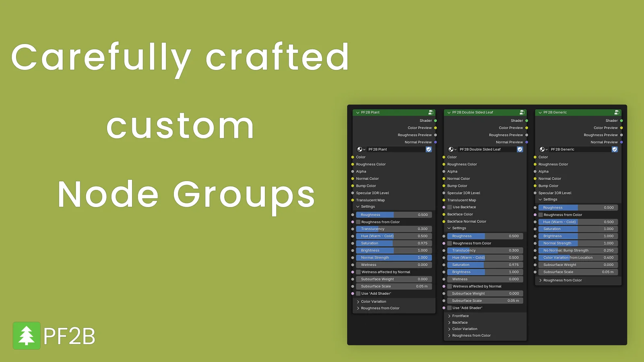Click node group icon on PF2B Generic header
The width and height of the screenshot is (644, 362).
(616, 113)
